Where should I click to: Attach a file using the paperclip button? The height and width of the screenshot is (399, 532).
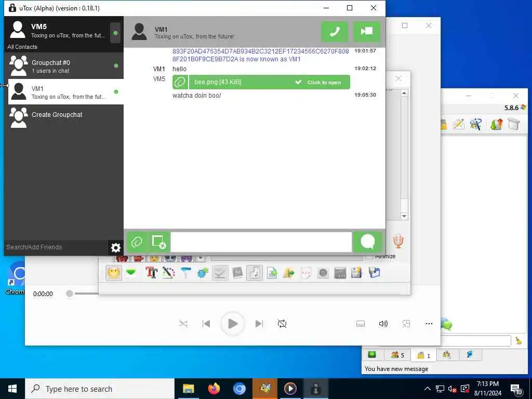pyautogui.click(x=137, y=242)
